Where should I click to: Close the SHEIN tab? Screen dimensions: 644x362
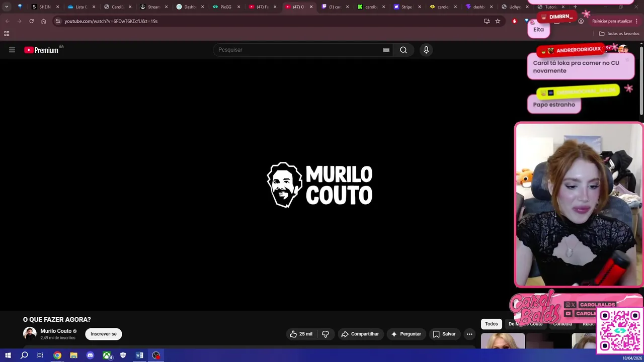tap(57, 7)
